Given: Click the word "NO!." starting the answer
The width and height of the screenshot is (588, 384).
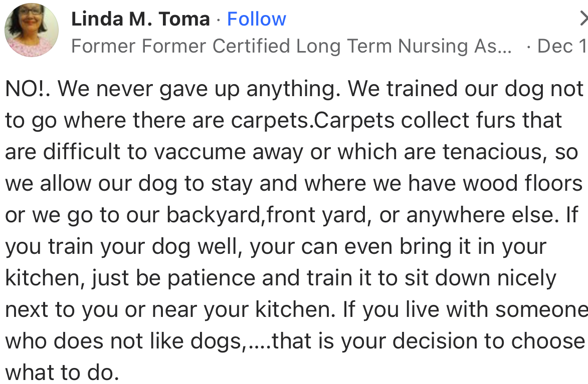Looking at the screenshot, I should (29, 89).
